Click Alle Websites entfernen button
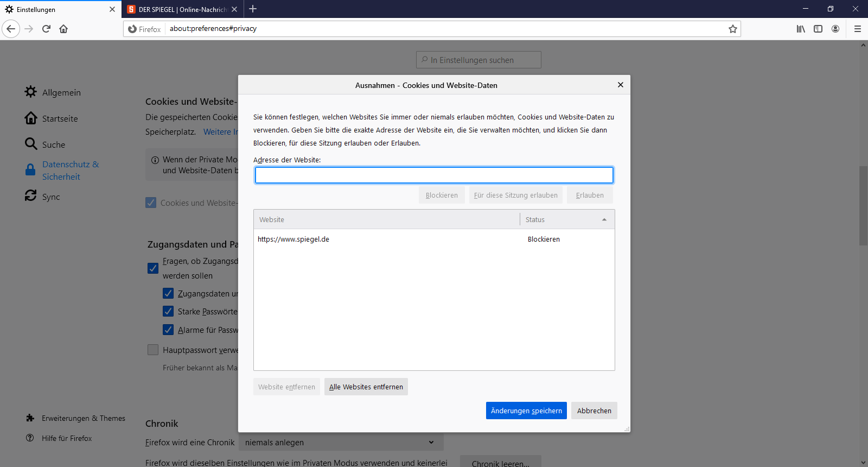868x467 pixels. (x=366, y=387)
